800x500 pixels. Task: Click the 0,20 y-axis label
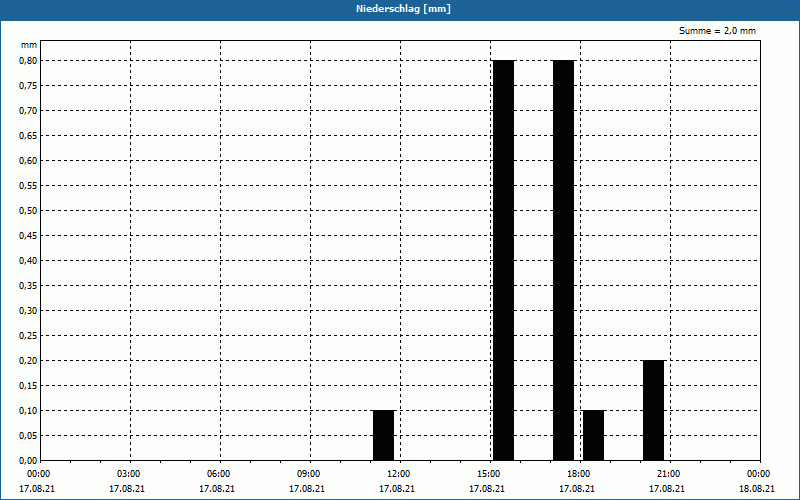click(x=28, y=361)
